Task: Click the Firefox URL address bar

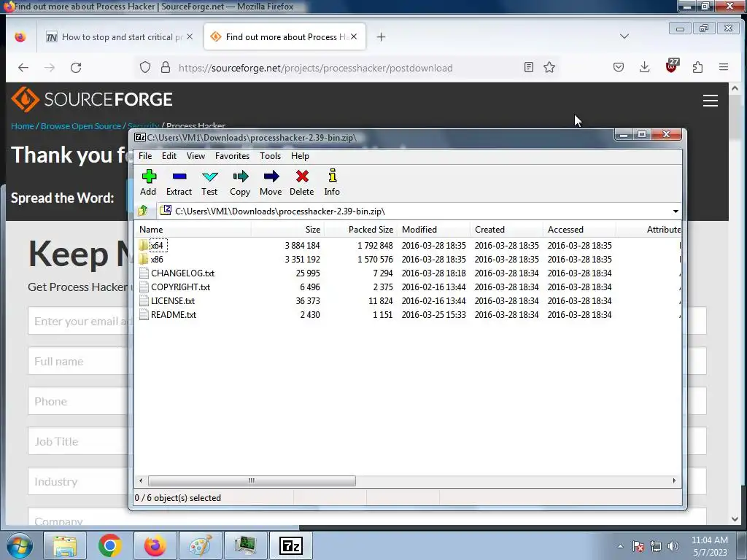Action: [348, 68]
